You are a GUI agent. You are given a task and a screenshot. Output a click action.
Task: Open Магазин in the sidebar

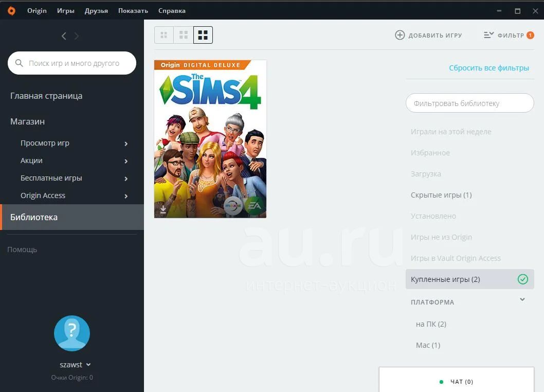click(x=27, y=121)
